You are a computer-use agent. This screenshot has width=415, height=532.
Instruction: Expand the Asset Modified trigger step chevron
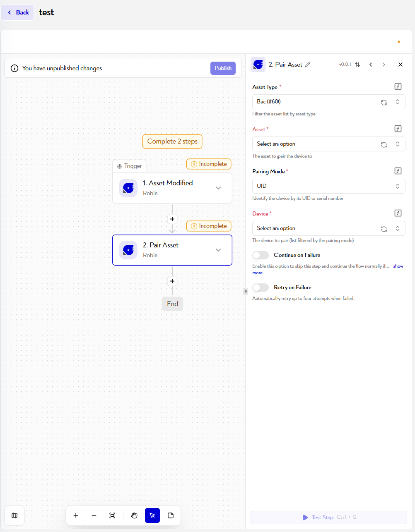[218, 188]
